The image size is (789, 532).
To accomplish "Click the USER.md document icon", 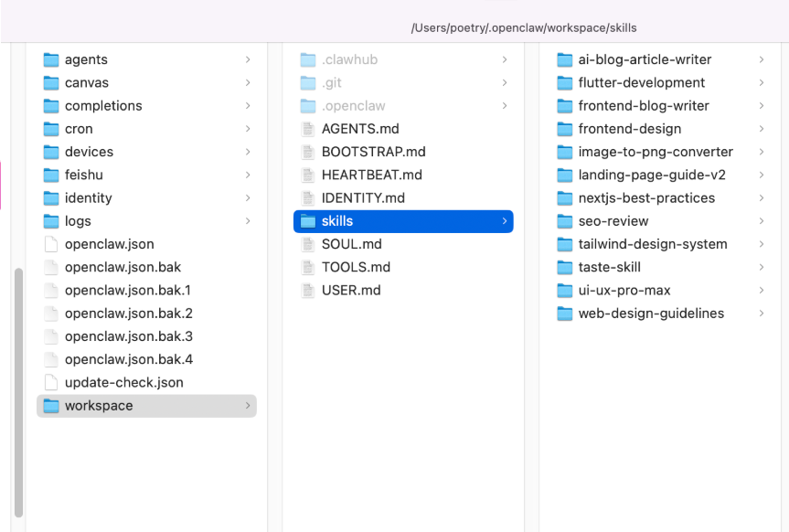I will coord(307,291).
